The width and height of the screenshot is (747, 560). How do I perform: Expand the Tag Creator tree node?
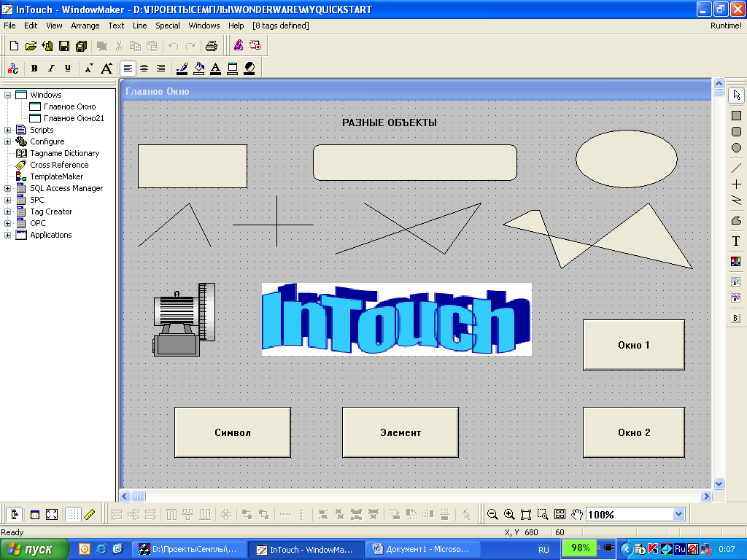7,211
